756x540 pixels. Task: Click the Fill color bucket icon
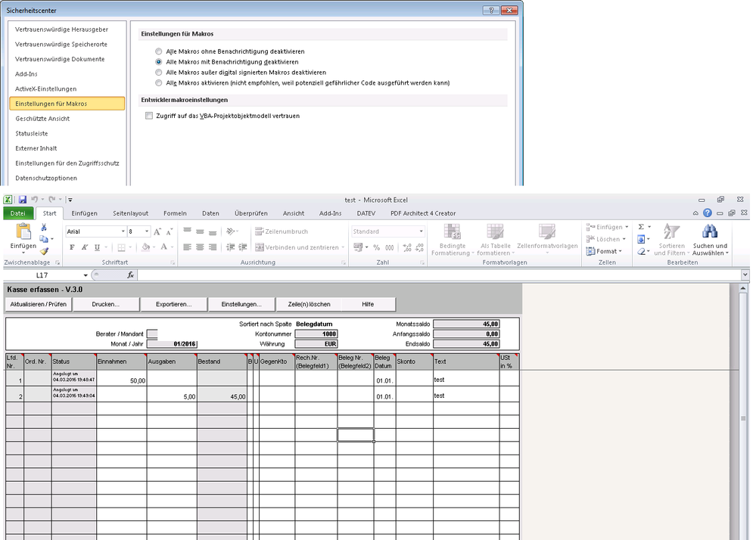click(x=145, y=247)
